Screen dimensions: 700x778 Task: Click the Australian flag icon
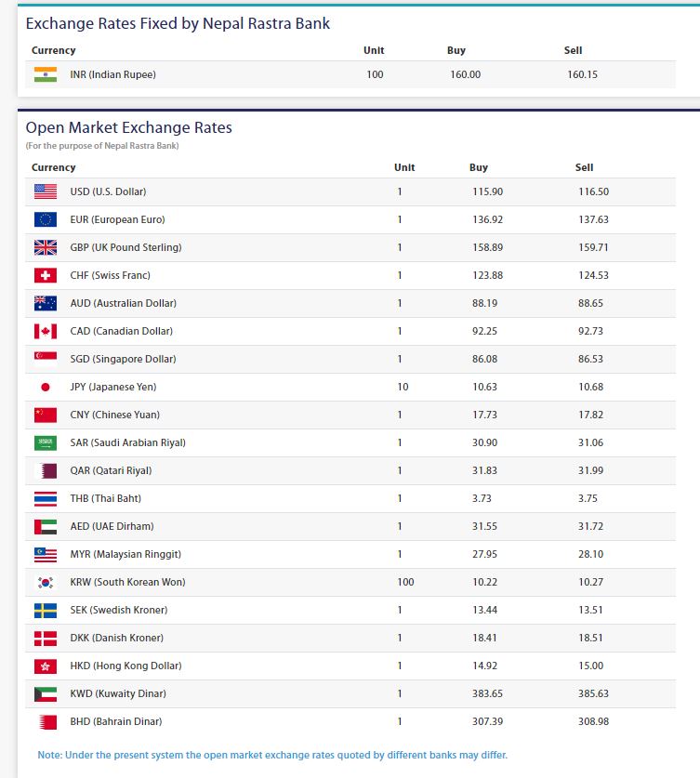(x=45, y=303)
